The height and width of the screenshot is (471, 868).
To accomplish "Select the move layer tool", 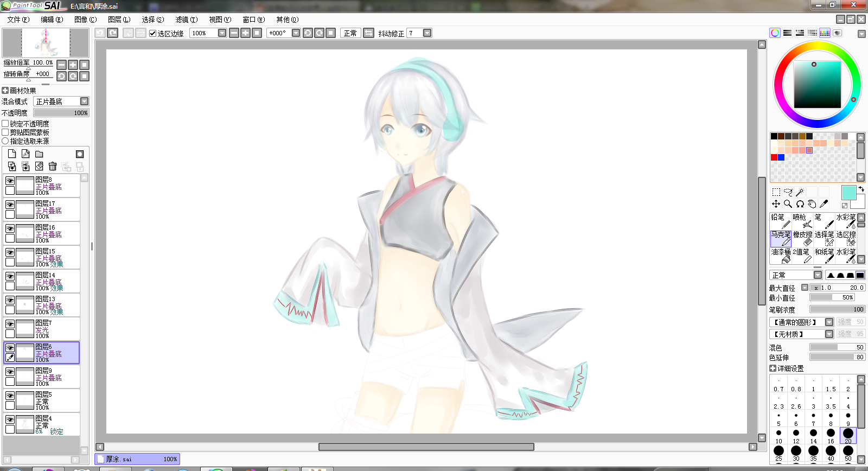I will [776, 204].
